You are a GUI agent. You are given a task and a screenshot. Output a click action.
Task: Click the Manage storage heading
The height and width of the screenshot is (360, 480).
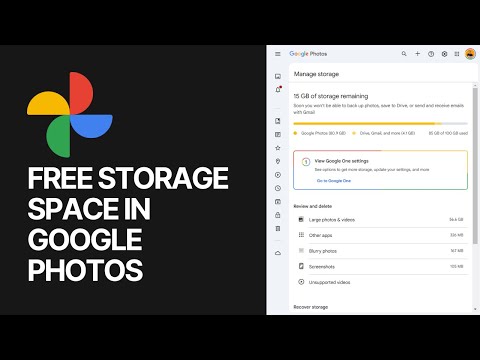point(316,74)
